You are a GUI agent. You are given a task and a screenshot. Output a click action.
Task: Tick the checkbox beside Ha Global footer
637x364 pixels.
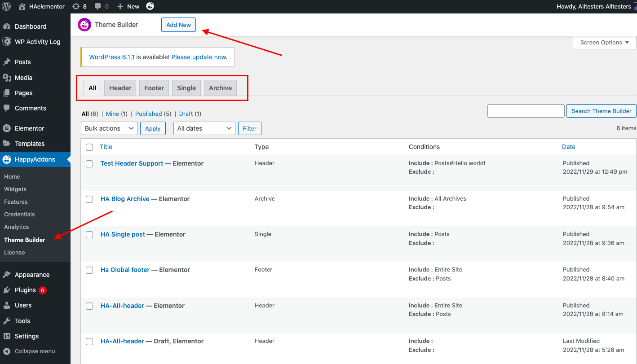89,270
